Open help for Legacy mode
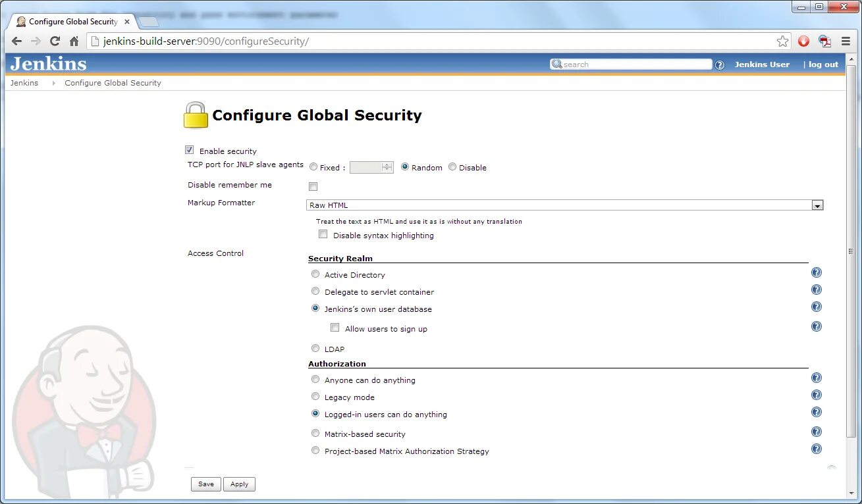Viewport: 862px width, 504px height. pyautogui.click(x=817, y=395)
